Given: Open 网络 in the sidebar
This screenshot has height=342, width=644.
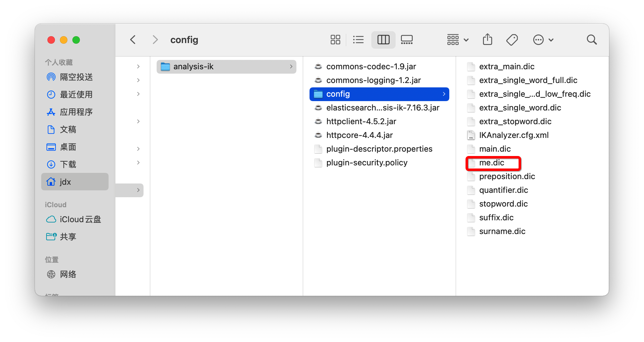Looking at the screenshot, I should tap(75, 274).
